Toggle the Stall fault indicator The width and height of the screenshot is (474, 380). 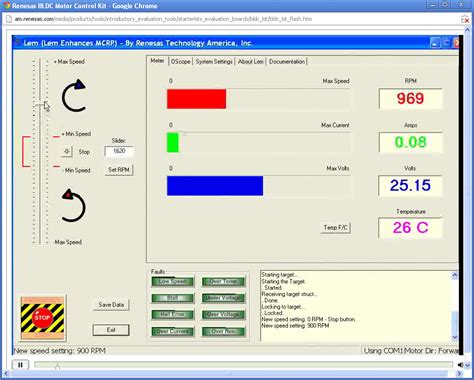pyautogui.click(x=173, y=298)
